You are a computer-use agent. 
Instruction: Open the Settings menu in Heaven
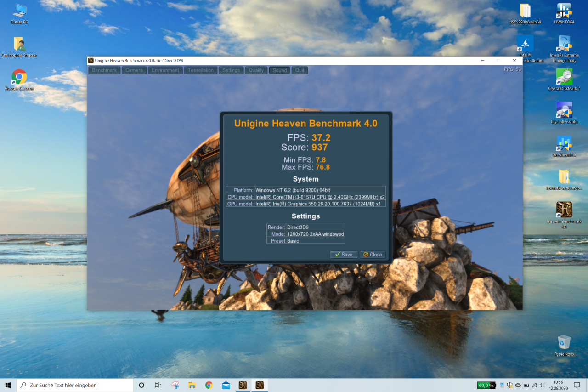[231, 70]
